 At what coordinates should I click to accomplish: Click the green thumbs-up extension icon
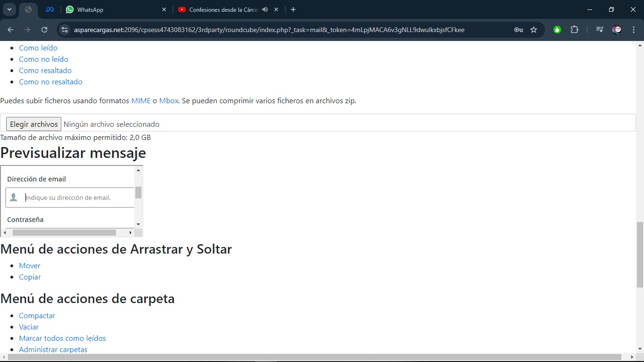coord(557,30)
